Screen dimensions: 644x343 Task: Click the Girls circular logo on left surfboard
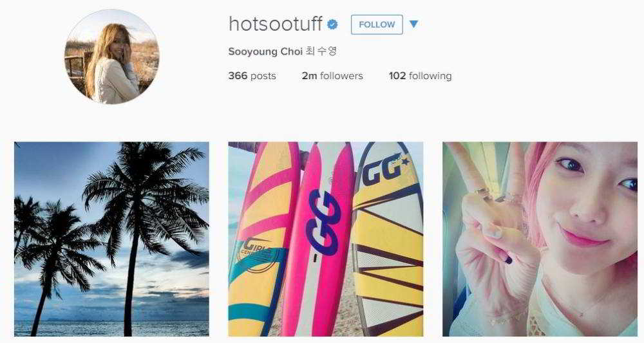point(257,252)
